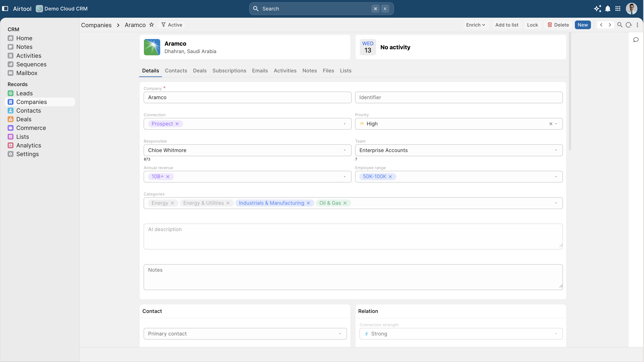Viewport: 644px width, 362px height.
Task: Remove the 50K-100K employee range tag
Action: 390,177
